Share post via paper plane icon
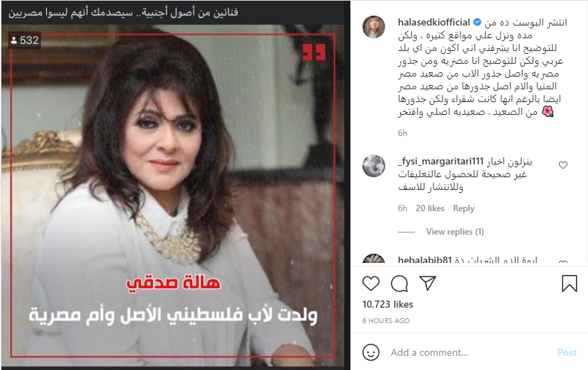 point(428,284)
